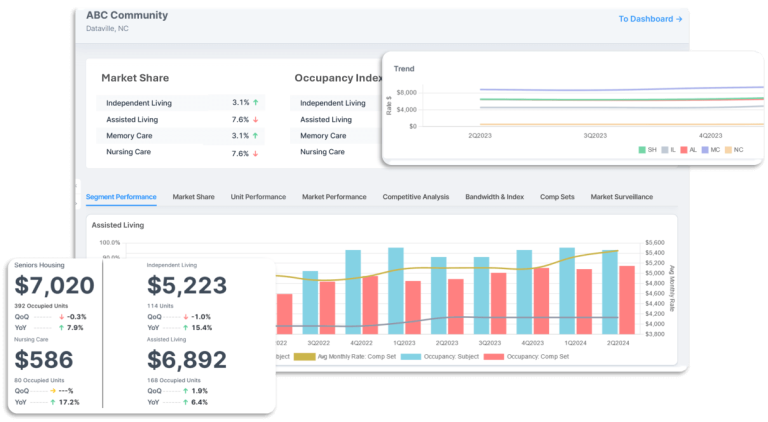The image size is (768, 422).
Task: Click Independent Living QoQ -1.0% down arrow
Action: pos(186,317)
